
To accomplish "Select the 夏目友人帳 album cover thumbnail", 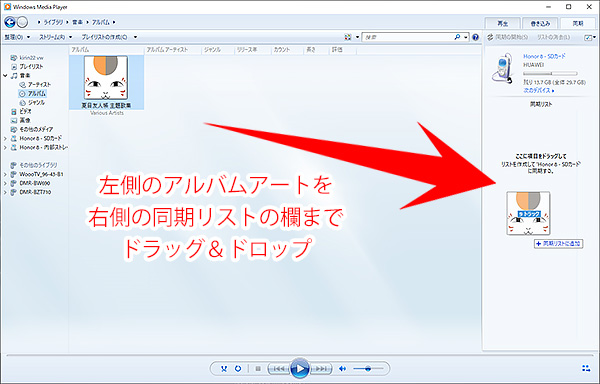I will (x=106, y=78).
